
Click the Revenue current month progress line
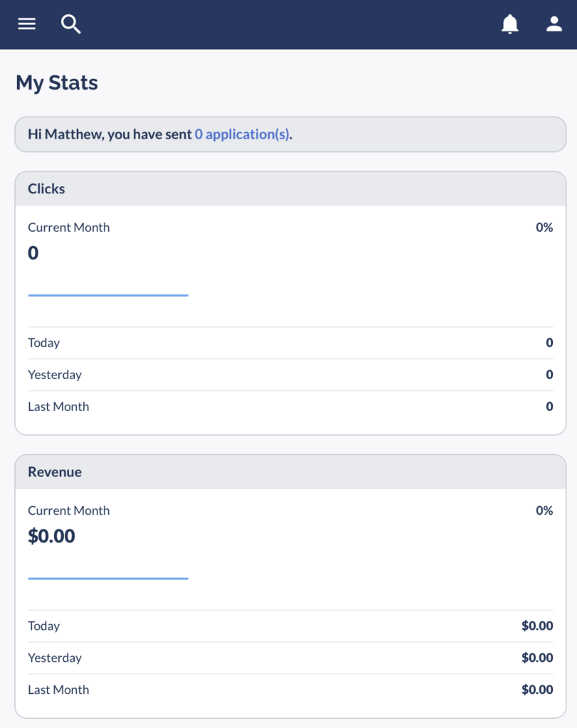(108, 579)
